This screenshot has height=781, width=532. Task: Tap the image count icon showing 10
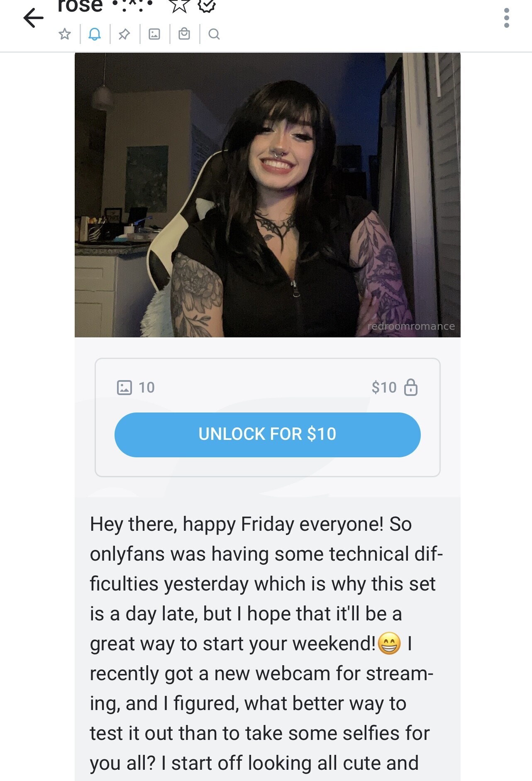point(124,387)
